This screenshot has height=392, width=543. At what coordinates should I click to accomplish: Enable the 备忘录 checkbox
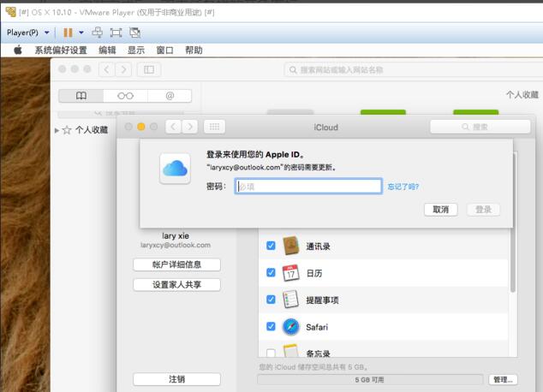[271, 353]
